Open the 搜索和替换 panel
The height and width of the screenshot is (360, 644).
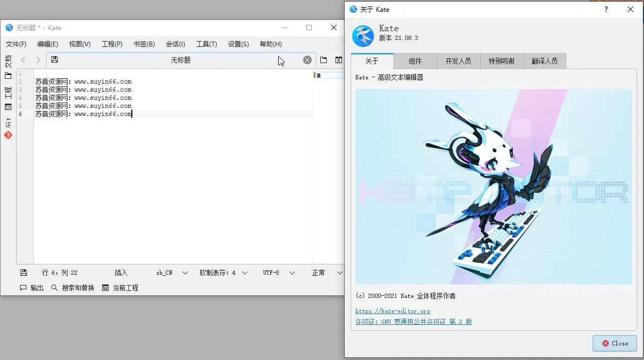[x=73, y=288]
